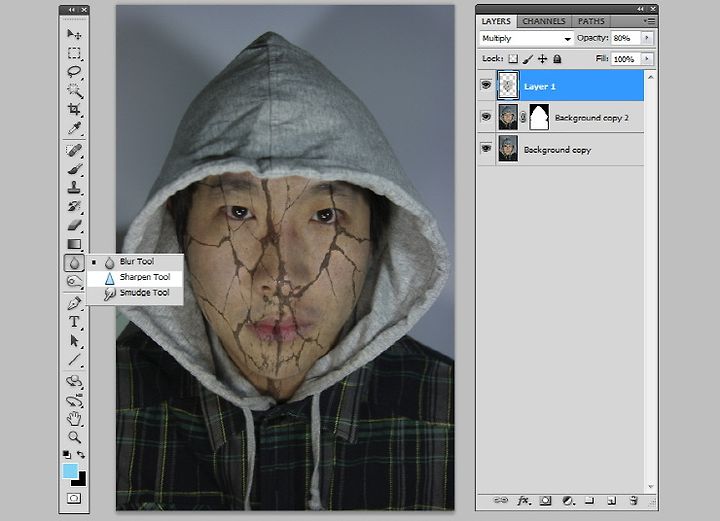The width and height of the screenshot is (720, 521).
Task: Select the Move tool
Action: pos(74,34)
